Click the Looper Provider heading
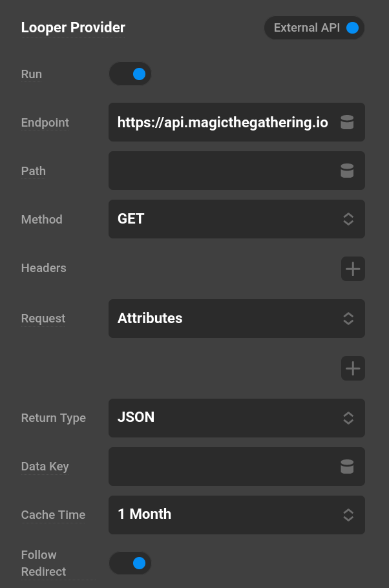 click(73, 28)
